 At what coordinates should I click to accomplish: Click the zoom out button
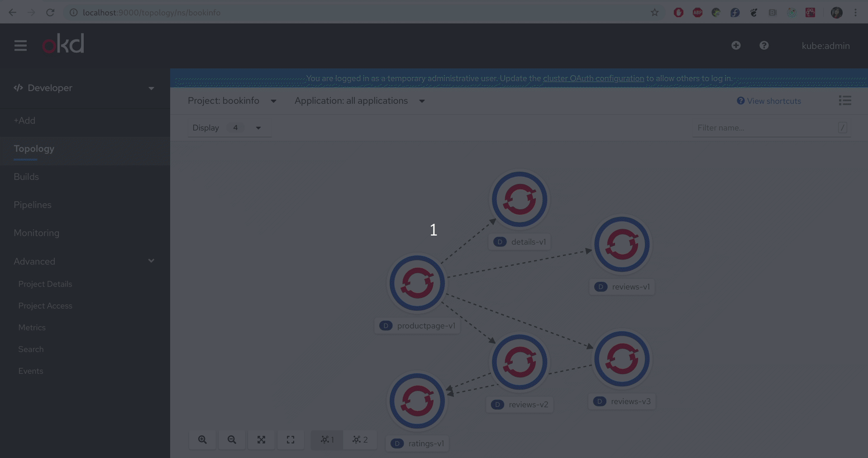pyautogui.click(x=232, y=439)
